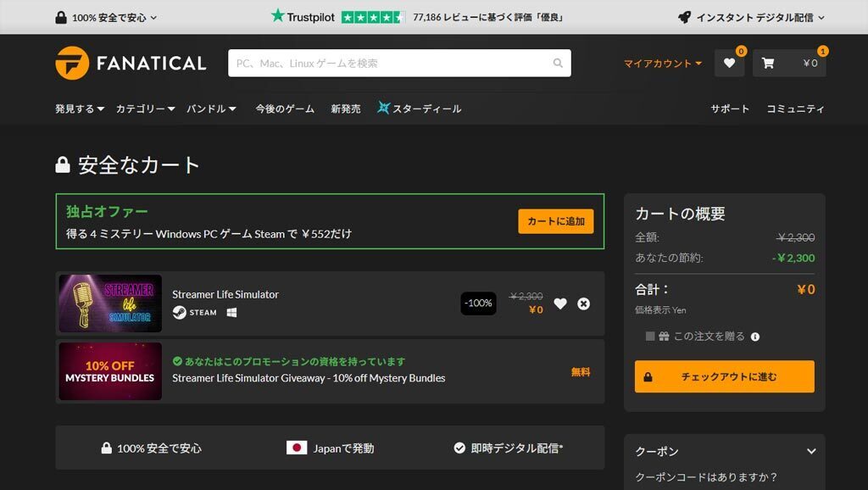The height and width of the screenshot is (490, 868).
Task: Click the 価格表示 Yen text
Action: click(x=660, y=310)
